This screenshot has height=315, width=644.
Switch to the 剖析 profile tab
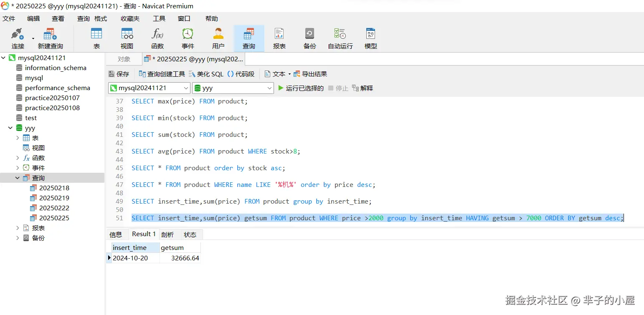(167, 234)
